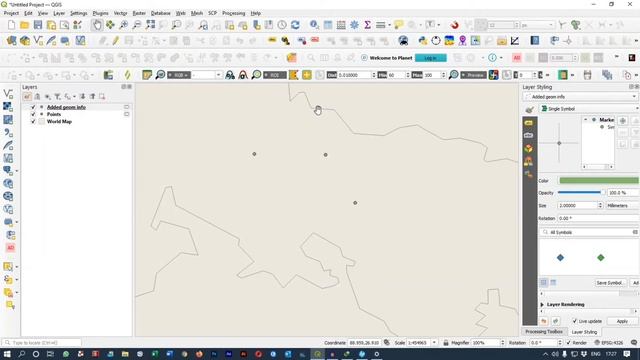Open the Windows Start button

[7, 354]
